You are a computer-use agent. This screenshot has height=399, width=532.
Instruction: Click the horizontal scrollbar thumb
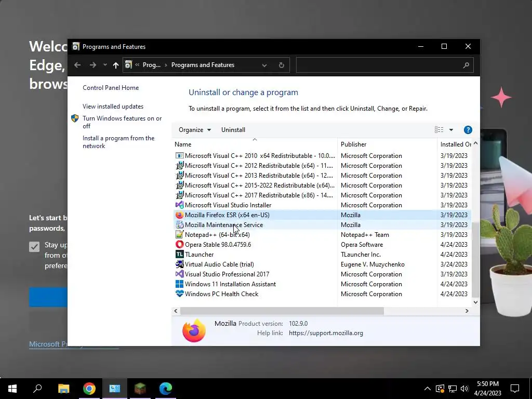tap(282, 311)
